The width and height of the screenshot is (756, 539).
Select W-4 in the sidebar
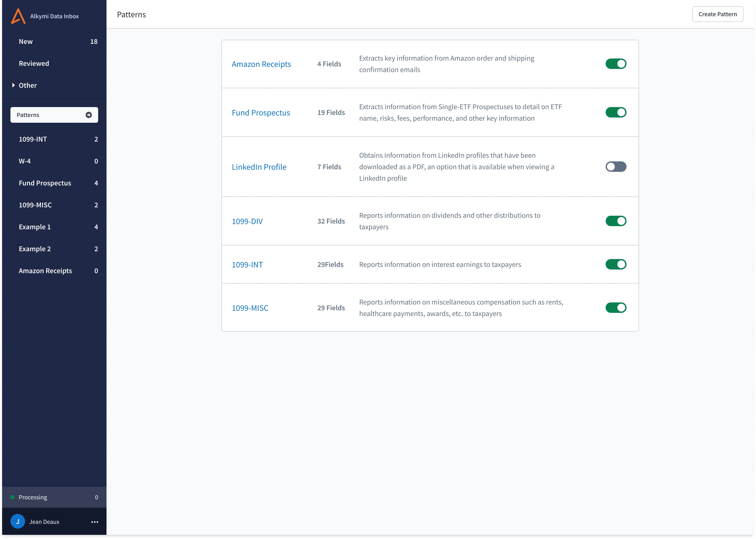click(54, 161)
